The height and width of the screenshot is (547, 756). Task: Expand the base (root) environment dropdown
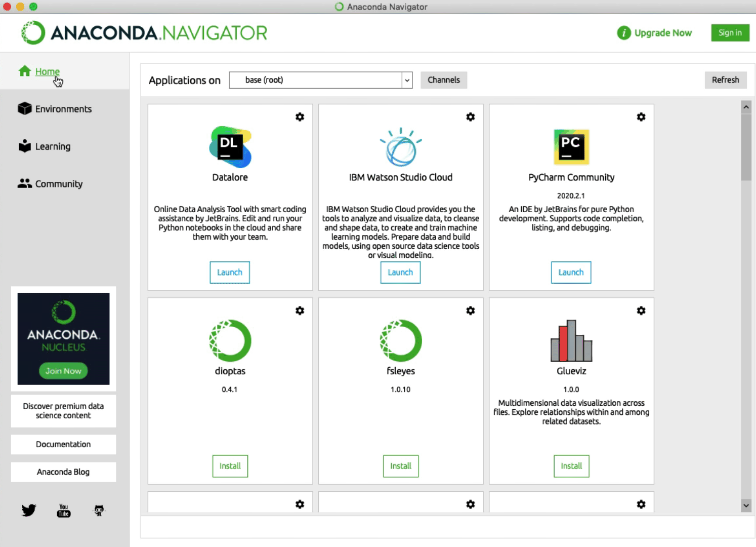pyautogui.click(x=407, y=80)
